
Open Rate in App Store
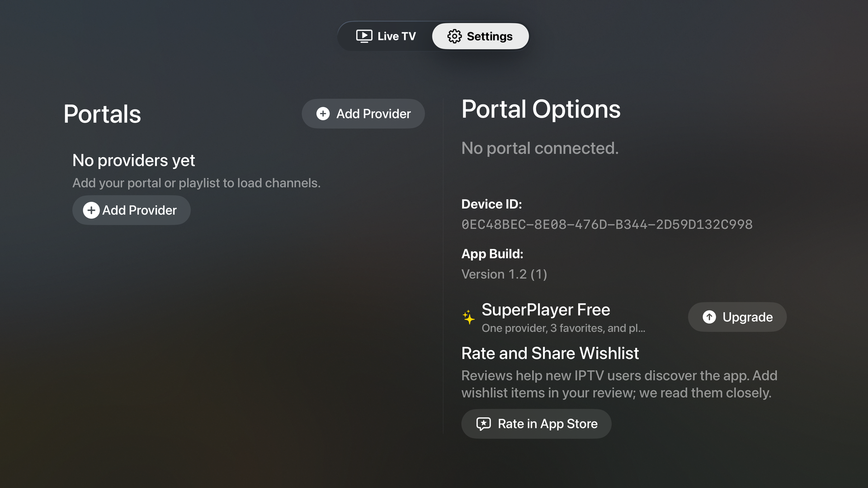click(536, 424)
